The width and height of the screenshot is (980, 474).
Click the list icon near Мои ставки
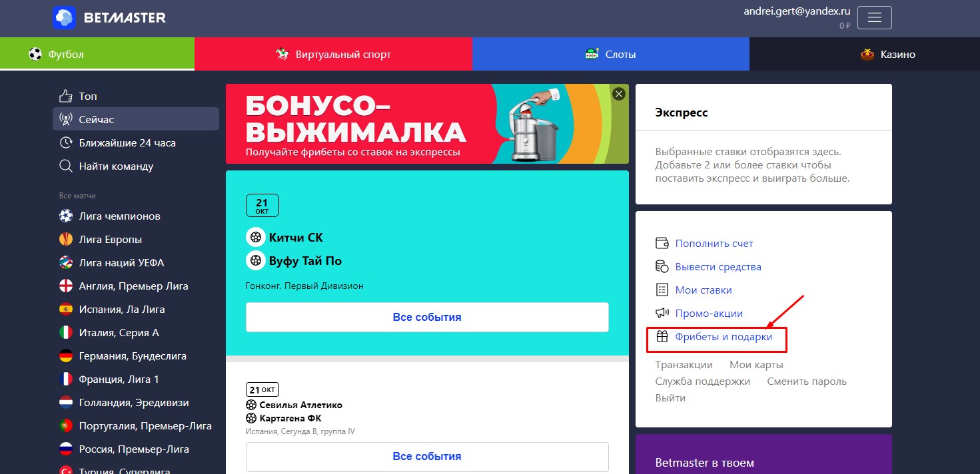pyautogui.click(x=662, y=290)
